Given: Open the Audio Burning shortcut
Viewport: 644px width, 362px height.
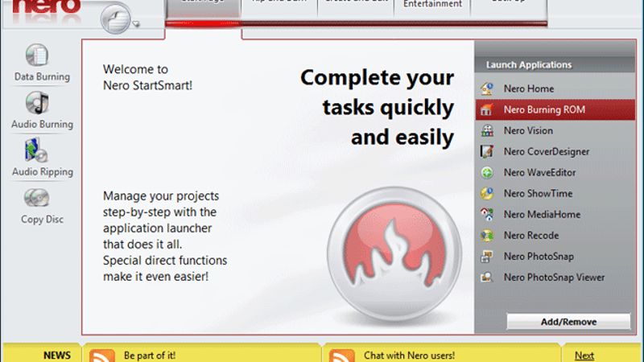Looking at the screenshot, I should (x=42, y=110).
